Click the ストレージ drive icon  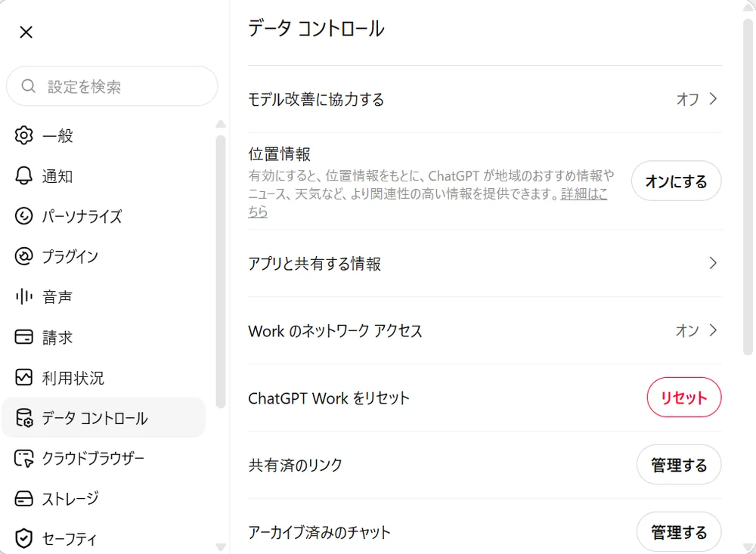point(23,499)
